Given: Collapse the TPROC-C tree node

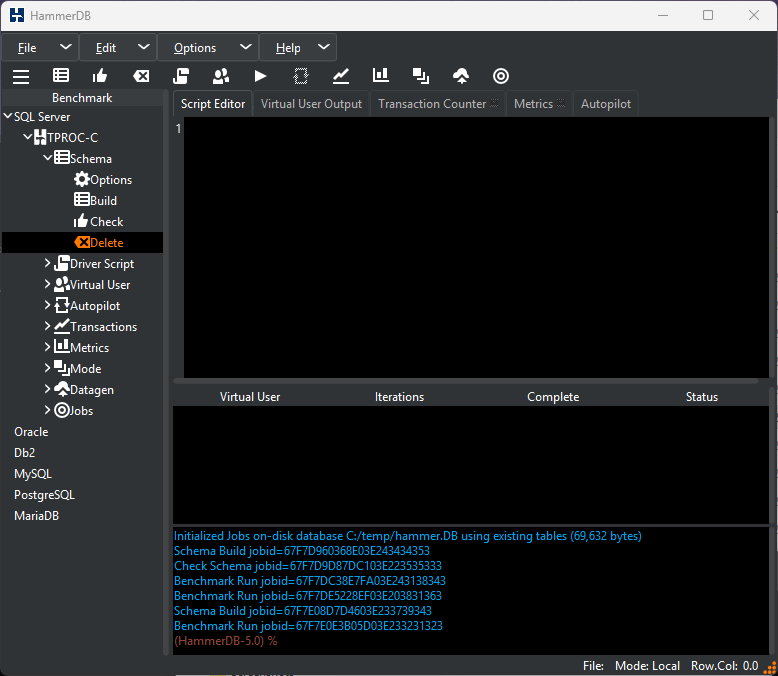Looking at the screenshot, I should point(28,136).
